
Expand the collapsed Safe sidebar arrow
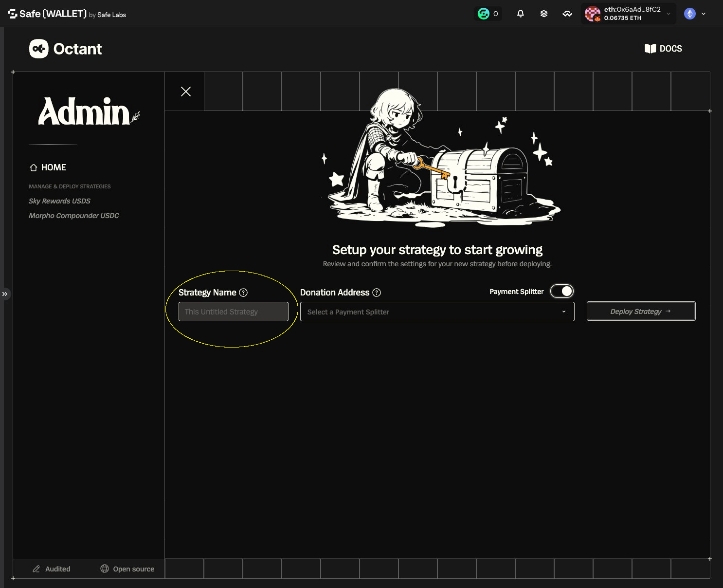[x=5, y=294]
